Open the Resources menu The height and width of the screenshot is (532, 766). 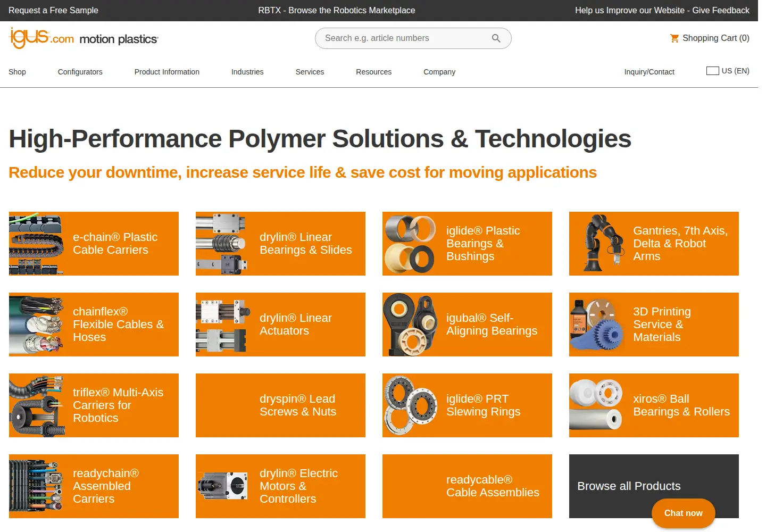(374, 72)
